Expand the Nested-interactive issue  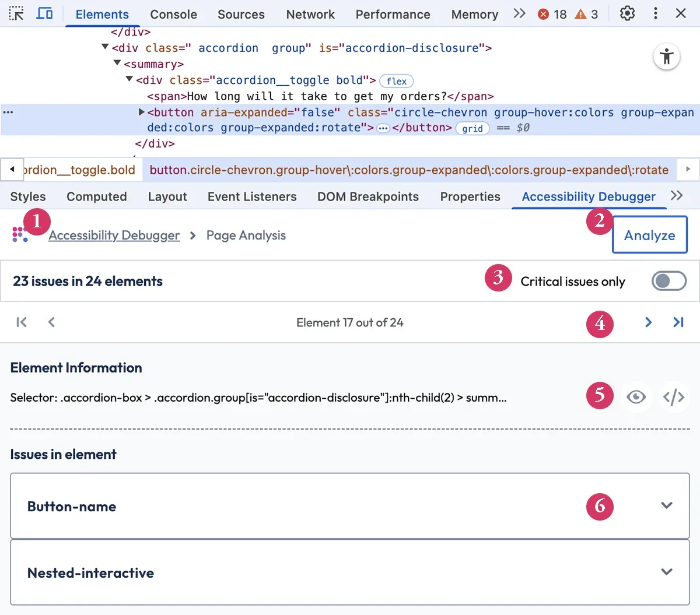(x=350, y=572)
